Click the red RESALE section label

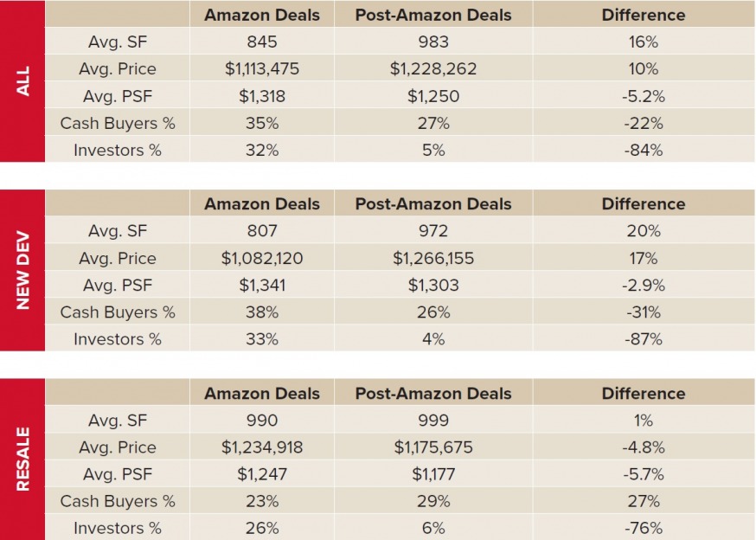pos(22,460)
